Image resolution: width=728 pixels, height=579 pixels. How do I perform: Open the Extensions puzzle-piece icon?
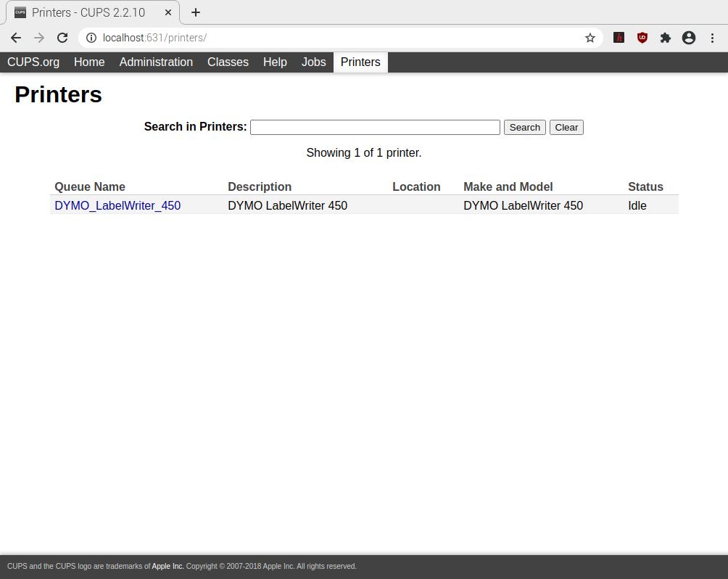click(x=666, y=38)
